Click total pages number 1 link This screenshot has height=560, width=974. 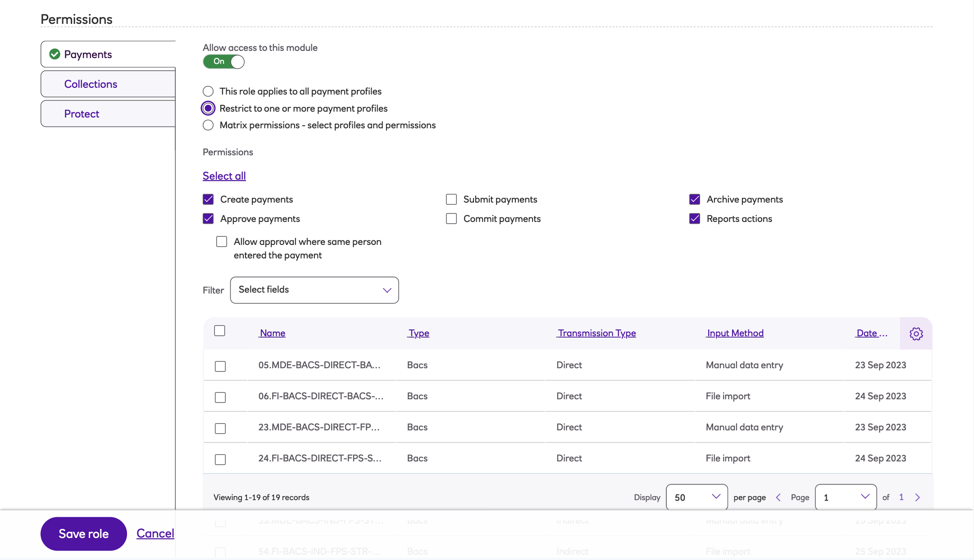coord(901,497)
